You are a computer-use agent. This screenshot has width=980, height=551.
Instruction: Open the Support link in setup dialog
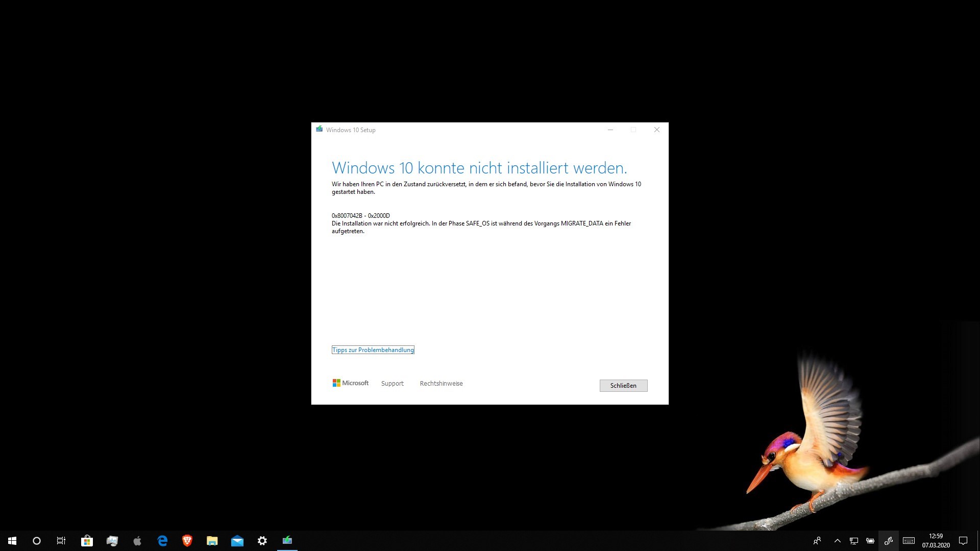(392, 384)
